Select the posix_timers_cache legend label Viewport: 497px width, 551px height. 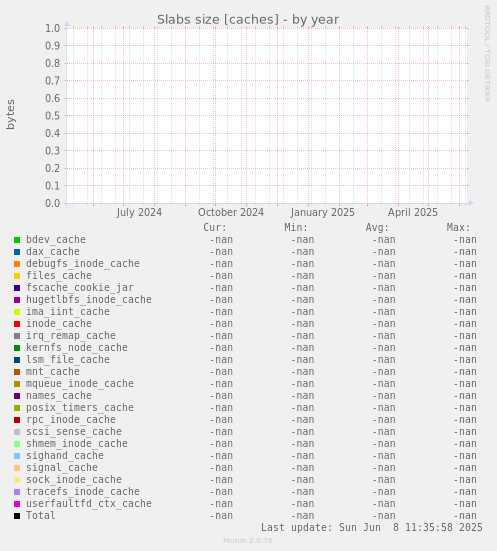80,407
